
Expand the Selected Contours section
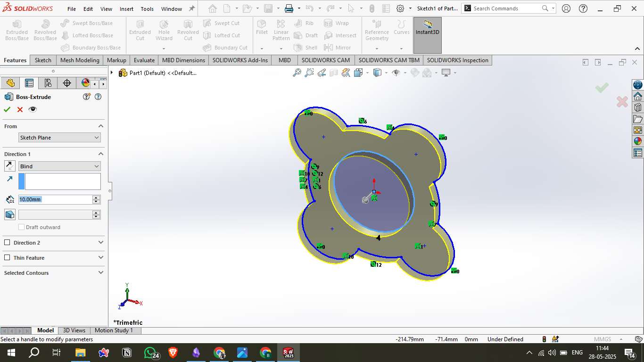(100, 273)
